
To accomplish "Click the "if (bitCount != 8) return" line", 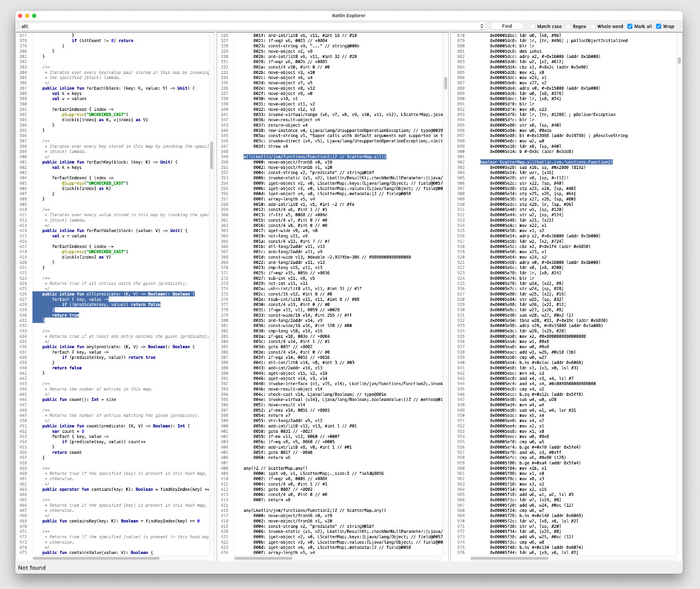I will (x=103, y=41).
